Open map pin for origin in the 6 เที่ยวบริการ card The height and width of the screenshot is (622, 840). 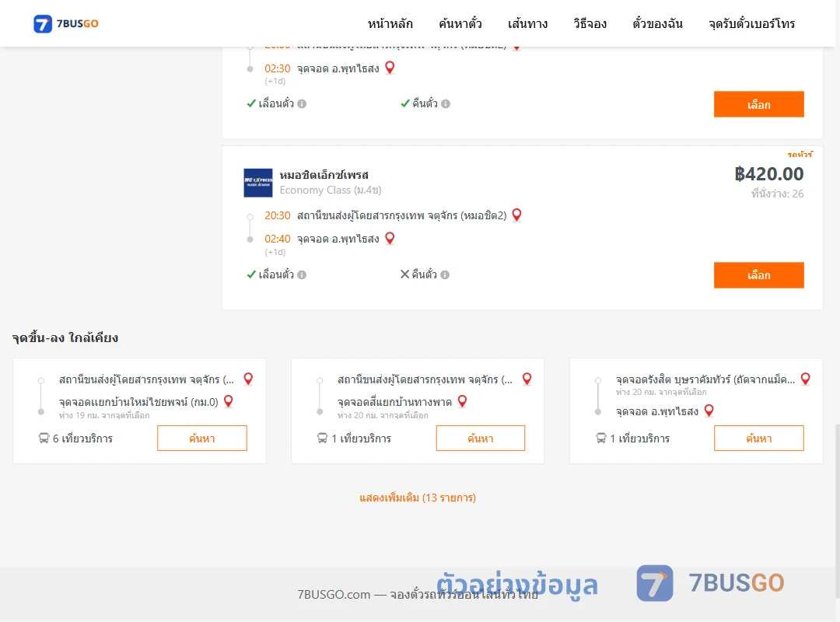tap(249, 379)
